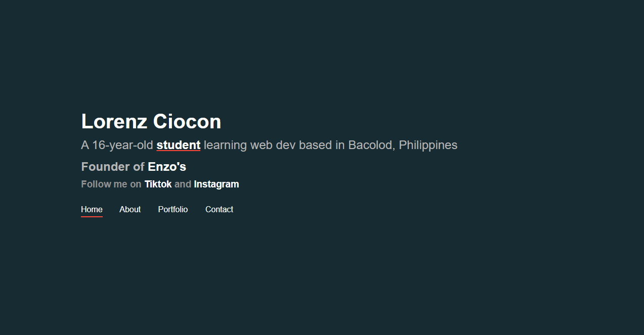Image resolution: width=644 pixels, height=335 pixels.
Task: Open the Home navigation item
Action: pos(92,210)
